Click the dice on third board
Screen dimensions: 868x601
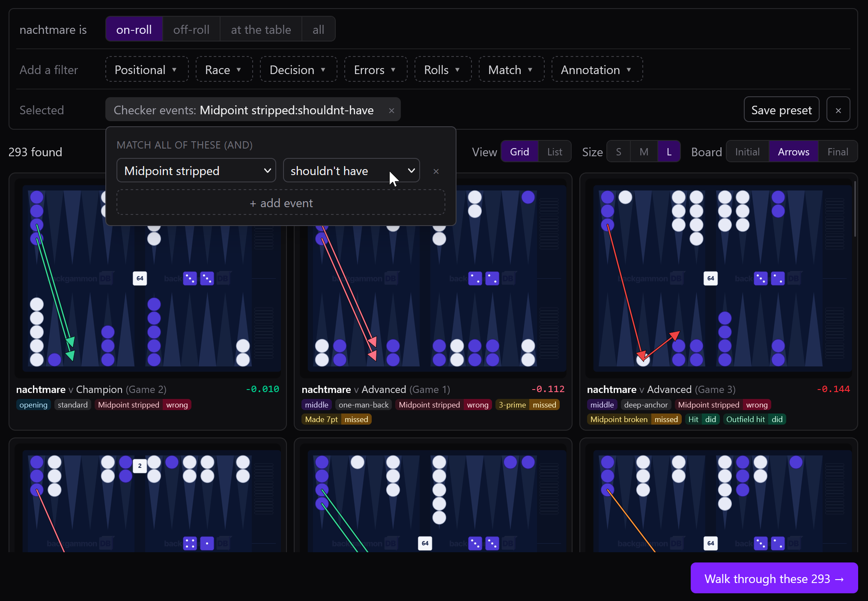click(x=769, y=278)
